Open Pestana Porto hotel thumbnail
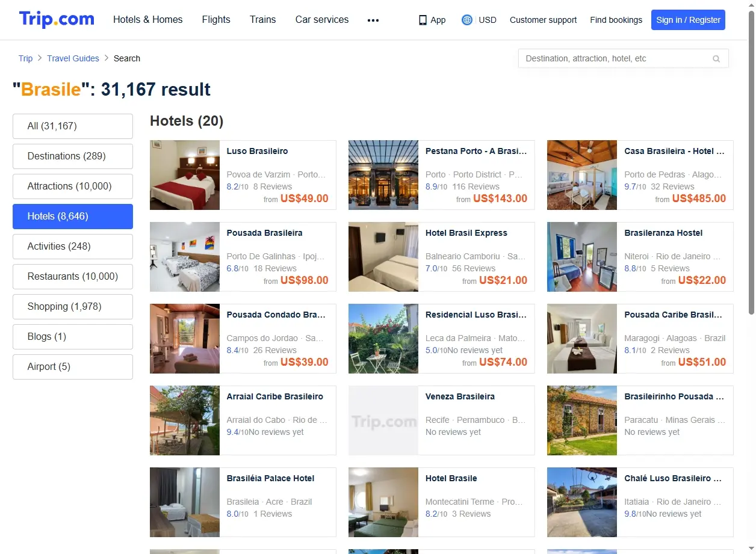756x554 pixels. pos(383,175)
